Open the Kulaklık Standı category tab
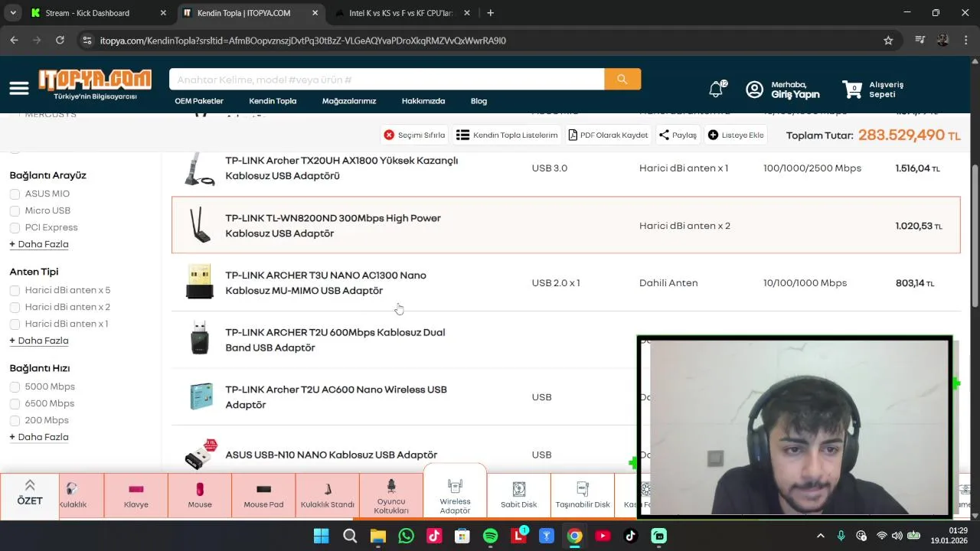 click(x=328, y=496)
